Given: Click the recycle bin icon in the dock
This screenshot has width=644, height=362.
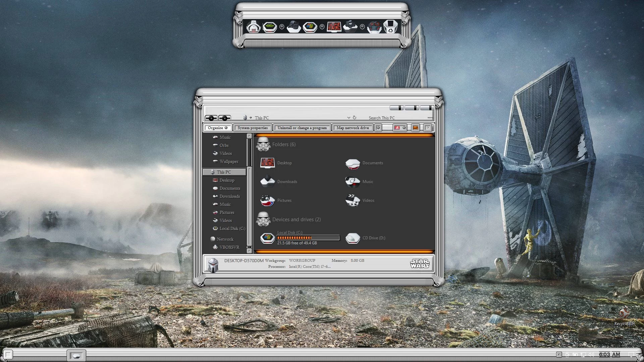Looking at the screenshot, I should tap(390, 26).
